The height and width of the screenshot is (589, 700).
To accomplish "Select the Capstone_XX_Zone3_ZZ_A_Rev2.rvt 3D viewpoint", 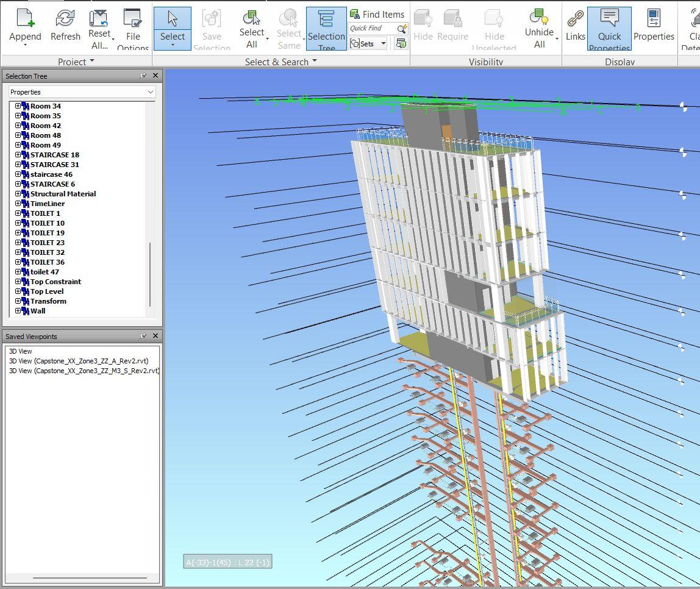I will (79, 361).
